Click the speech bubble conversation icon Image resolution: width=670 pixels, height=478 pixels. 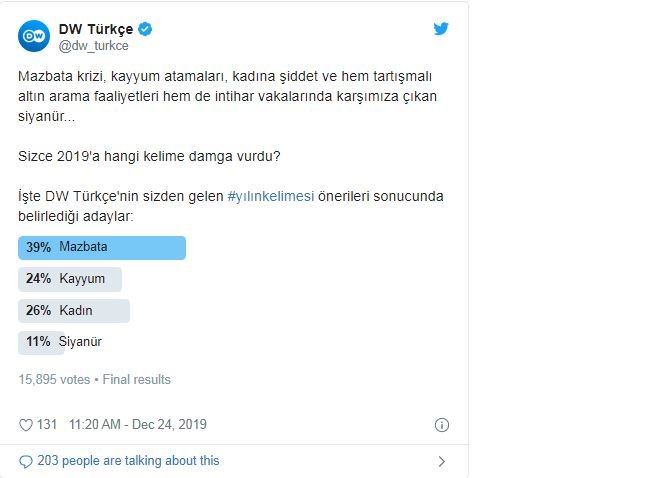pos(26,461)
